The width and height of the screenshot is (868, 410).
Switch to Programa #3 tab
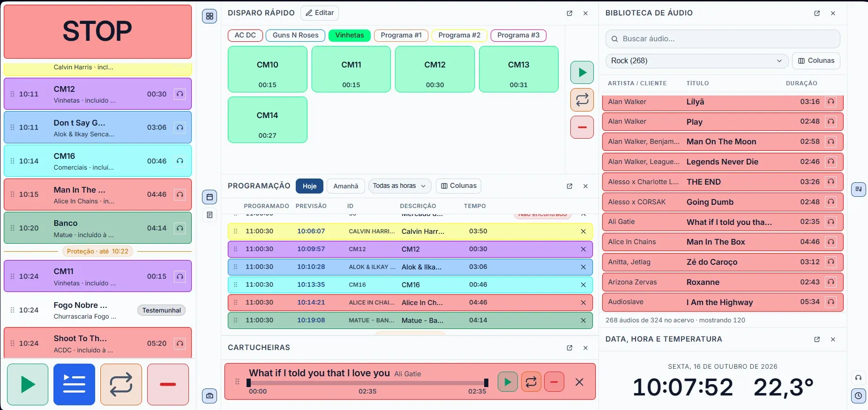tap(518, 35)
